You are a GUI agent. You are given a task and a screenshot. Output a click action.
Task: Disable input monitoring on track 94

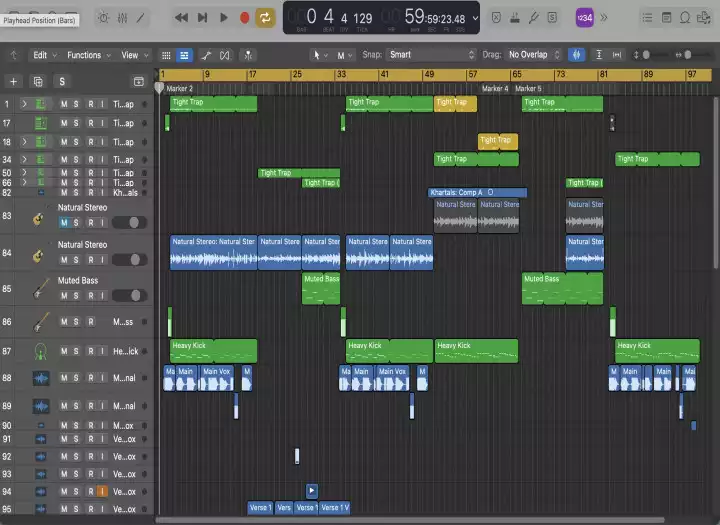(x=102, y=491)
